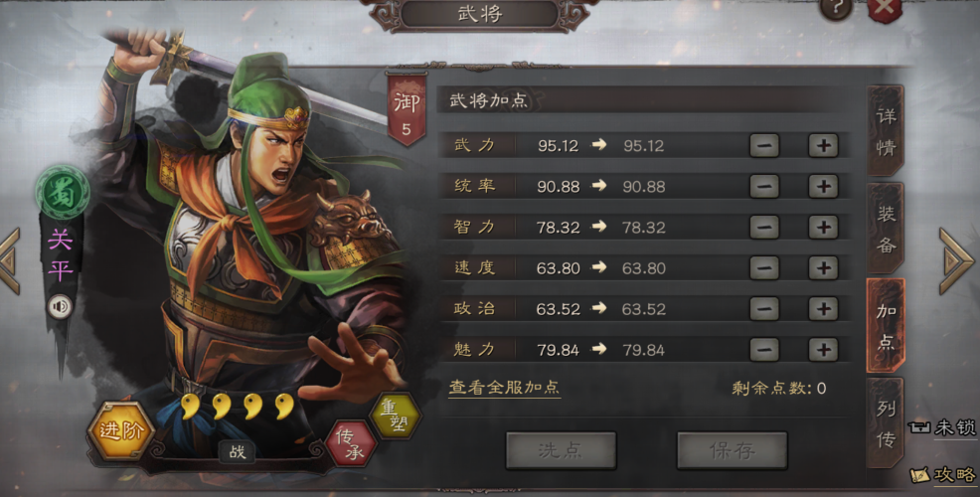Screen dimensions: 980x497
Task: Open the 查看全服加点 link
Action: (x=504, y=388)
